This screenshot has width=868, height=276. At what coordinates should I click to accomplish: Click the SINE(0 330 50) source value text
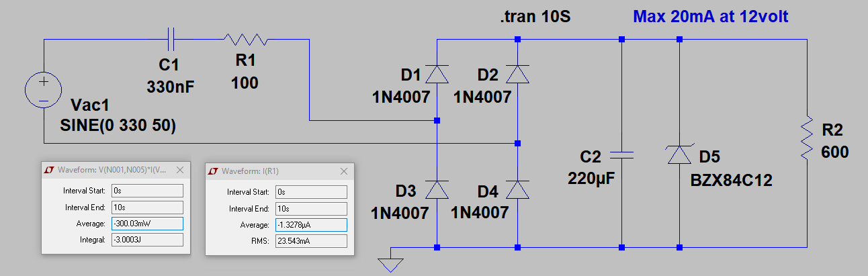click(x=118, y=125)
